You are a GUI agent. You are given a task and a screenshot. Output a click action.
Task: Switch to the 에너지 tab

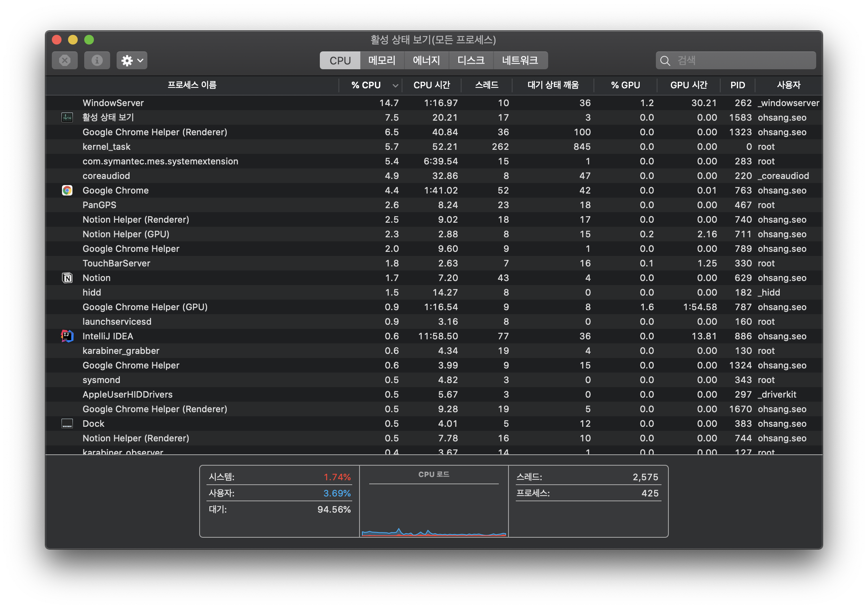click(426, 60)
